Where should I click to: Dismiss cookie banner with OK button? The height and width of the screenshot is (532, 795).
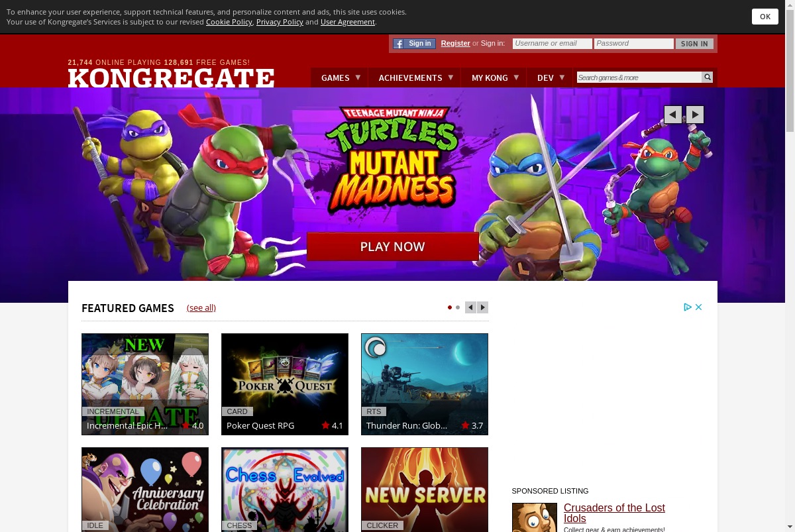click(x=765, y=17)
